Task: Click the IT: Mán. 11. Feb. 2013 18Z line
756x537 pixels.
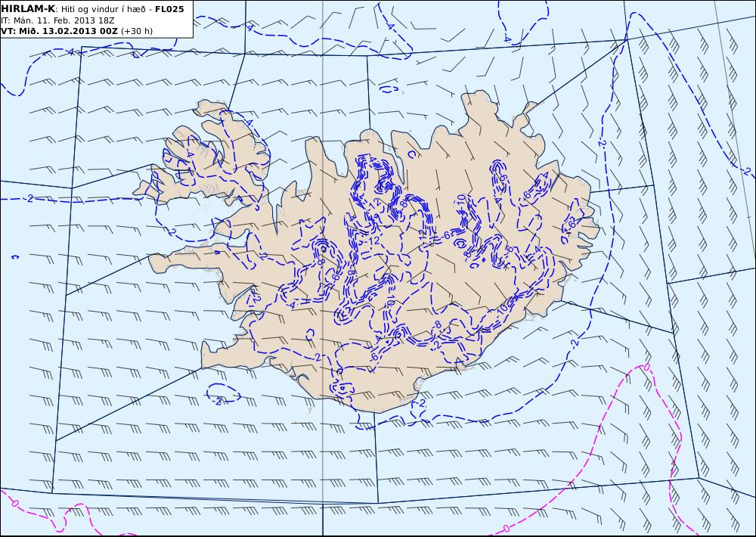Action: 57,20
